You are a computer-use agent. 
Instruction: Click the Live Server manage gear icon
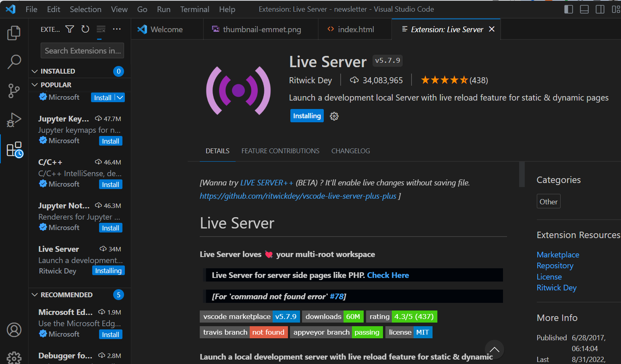pos(334,116)
